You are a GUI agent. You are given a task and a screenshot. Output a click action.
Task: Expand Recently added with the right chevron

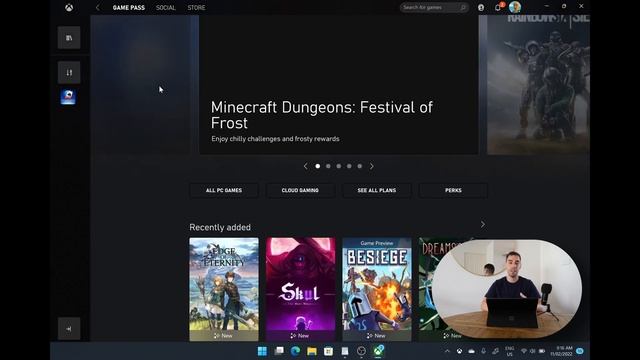483,224
